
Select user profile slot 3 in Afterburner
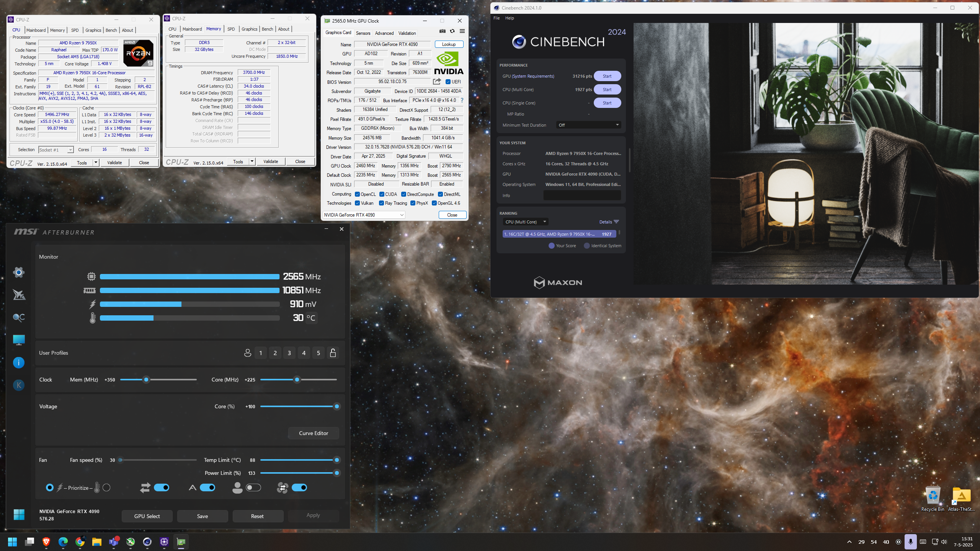point(289,353)
